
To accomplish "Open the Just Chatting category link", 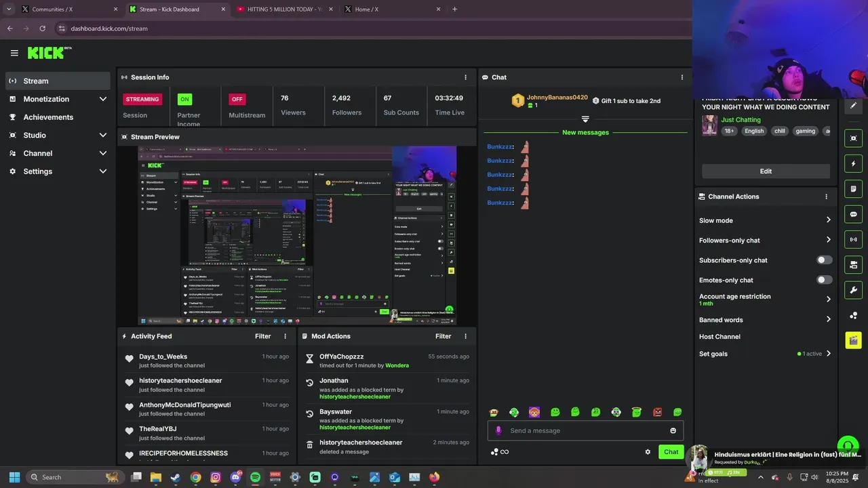I will coord(741,120).
